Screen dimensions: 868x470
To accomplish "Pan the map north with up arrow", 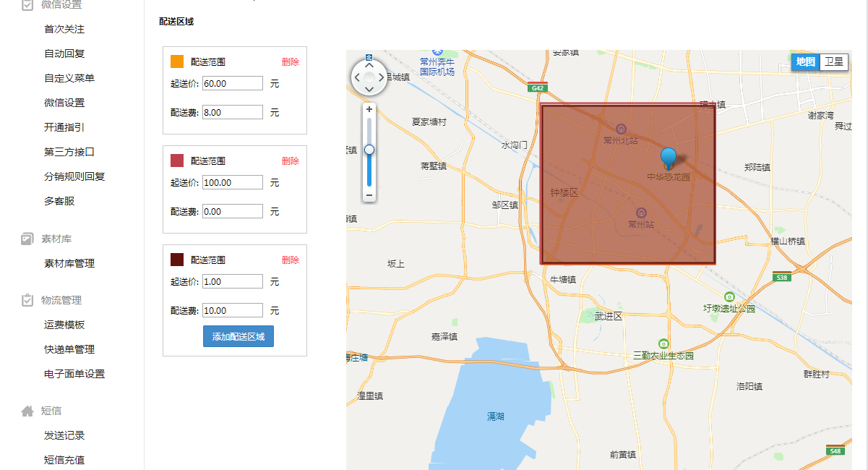I will 369,64.
